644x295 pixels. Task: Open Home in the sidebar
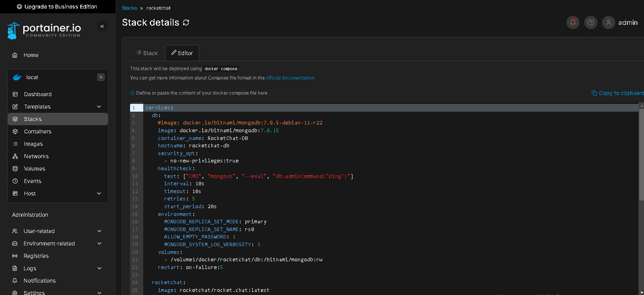[x=31, y=55]
